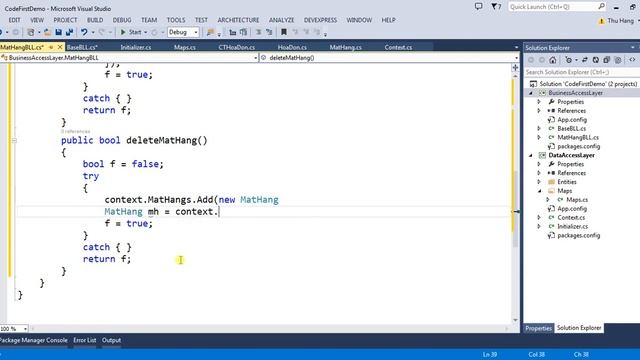Click the uncomment selected lines icon

click(x=269, y=32)
